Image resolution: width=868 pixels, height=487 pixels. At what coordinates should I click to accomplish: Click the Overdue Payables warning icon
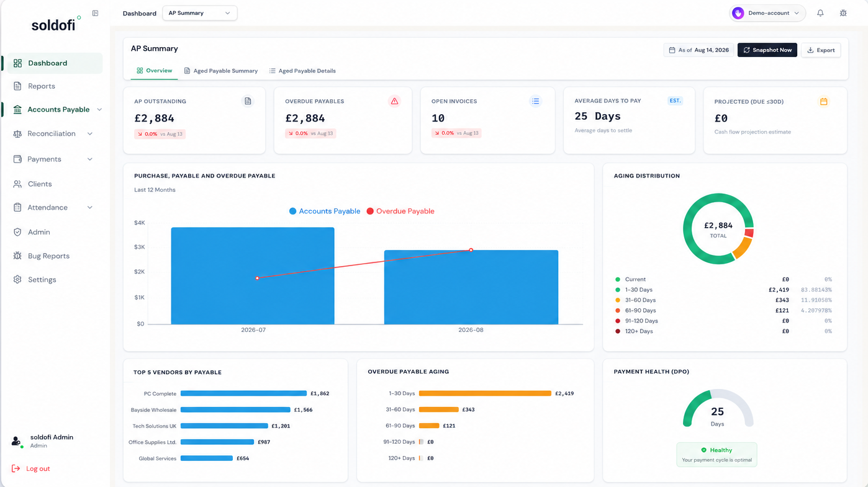point(394,101)
